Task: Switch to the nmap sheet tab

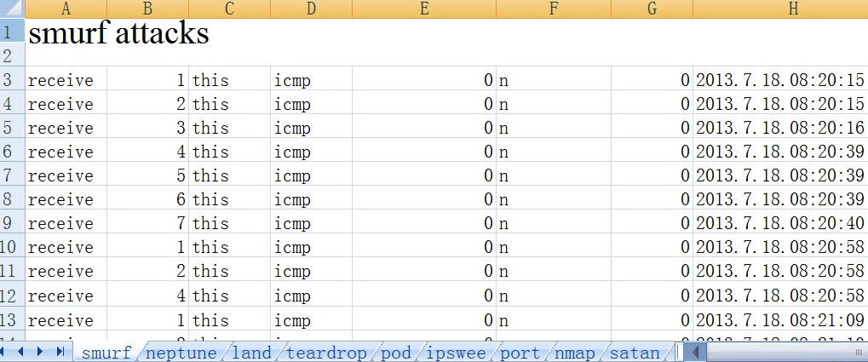Action: coord(575,353)
